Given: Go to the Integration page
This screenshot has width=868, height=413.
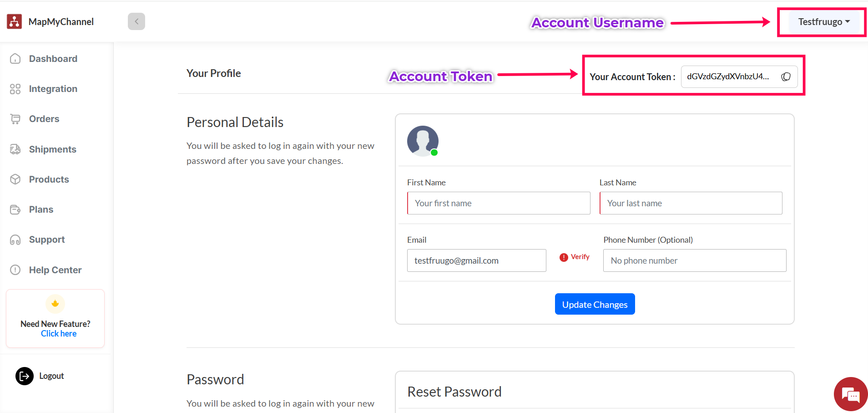Looking at the screenshot, I should pos(53,89).
